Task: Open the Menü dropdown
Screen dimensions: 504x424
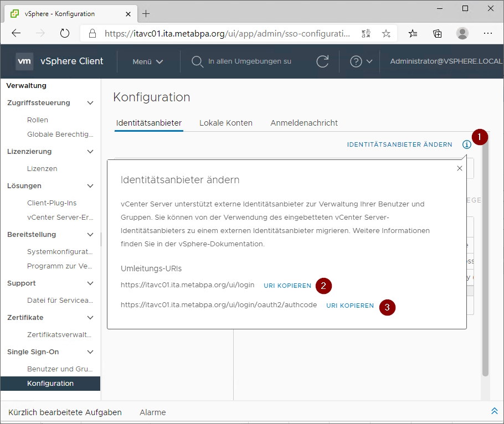Action: pyautogui.click(x=148, y=61)
